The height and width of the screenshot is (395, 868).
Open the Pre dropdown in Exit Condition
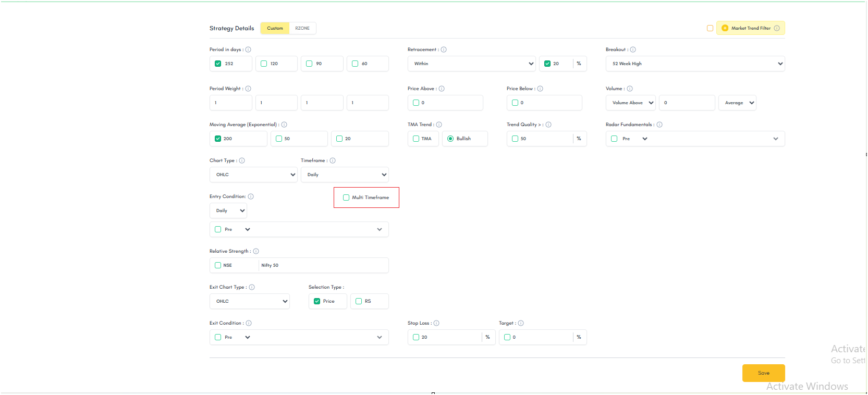coord(238,337)
